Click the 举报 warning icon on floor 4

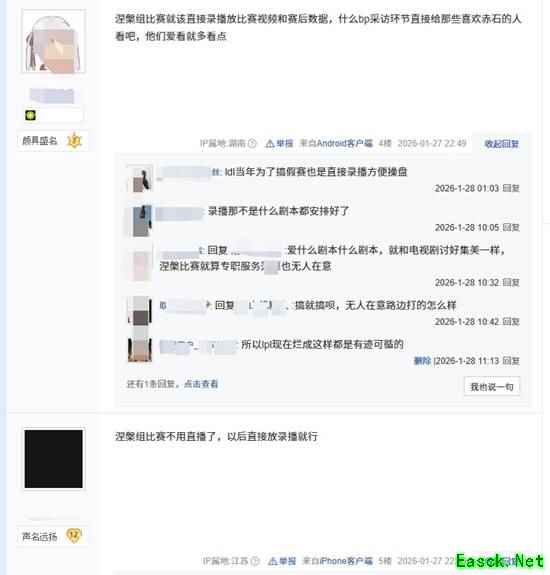tap(270, 143)
